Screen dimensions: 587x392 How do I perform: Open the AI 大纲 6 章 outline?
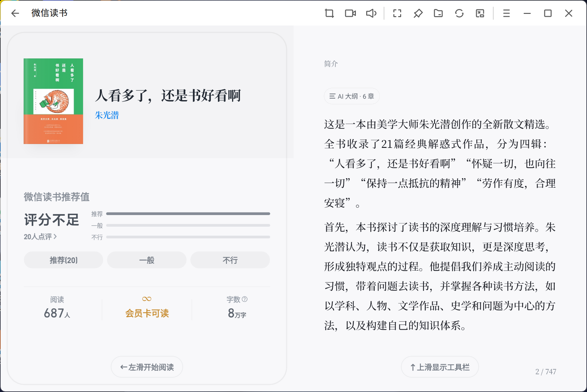click(352, 96)
